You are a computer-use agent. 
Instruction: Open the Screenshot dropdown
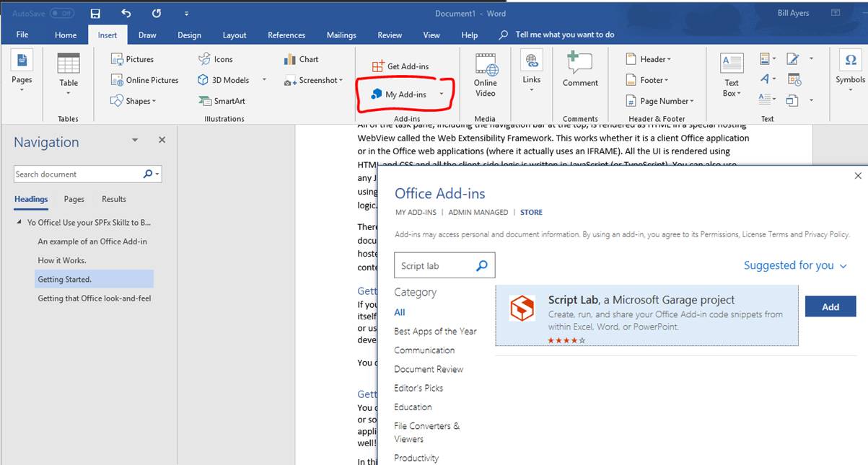click(314, 80)
